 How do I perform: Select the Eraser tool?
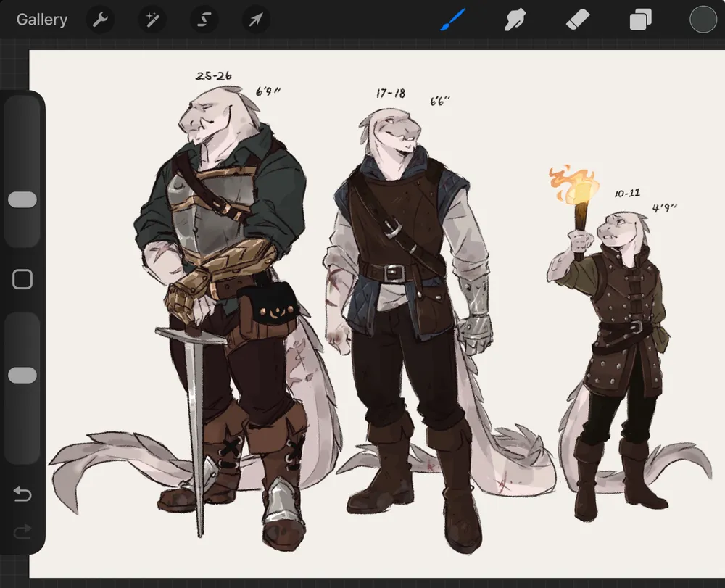[x=578, y=20]
